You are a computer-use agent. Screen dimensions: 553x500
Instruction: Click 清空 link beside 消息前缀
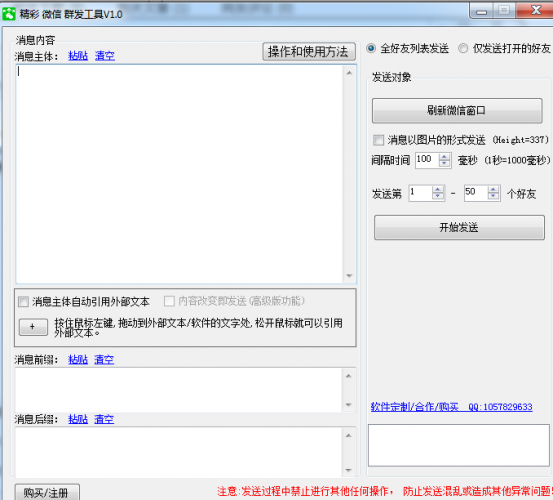[x=104, y=359]
